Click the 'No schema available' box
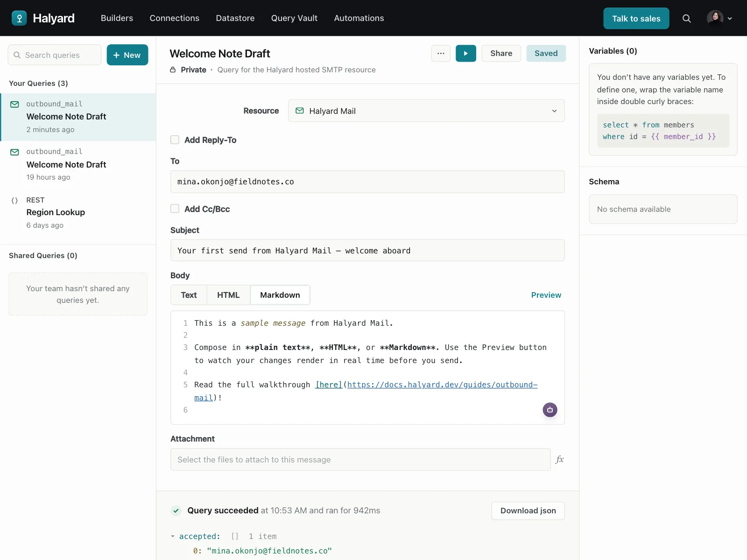 tap(663, 209)
